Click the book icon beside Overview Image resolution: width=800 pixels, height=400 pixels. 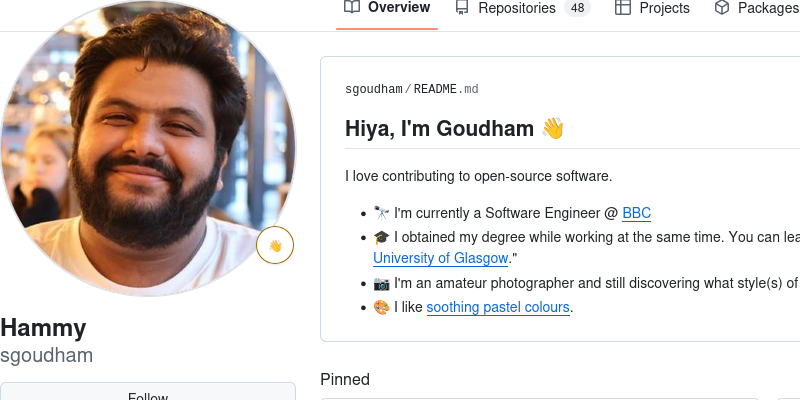(351, 8)
